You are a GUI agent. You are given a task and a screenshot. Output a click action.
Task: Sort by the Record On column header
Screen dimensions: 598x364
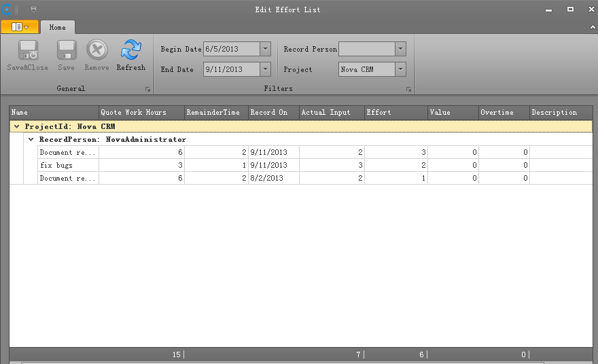click(272, 112)
